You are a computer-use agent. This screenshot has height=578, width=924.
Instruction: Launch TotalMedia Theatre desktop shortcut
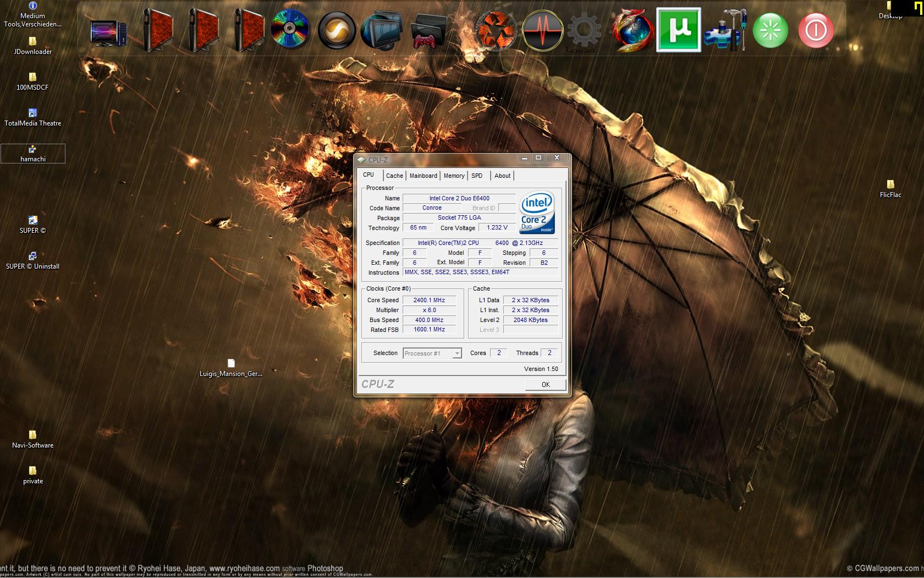tap(32, 117)
